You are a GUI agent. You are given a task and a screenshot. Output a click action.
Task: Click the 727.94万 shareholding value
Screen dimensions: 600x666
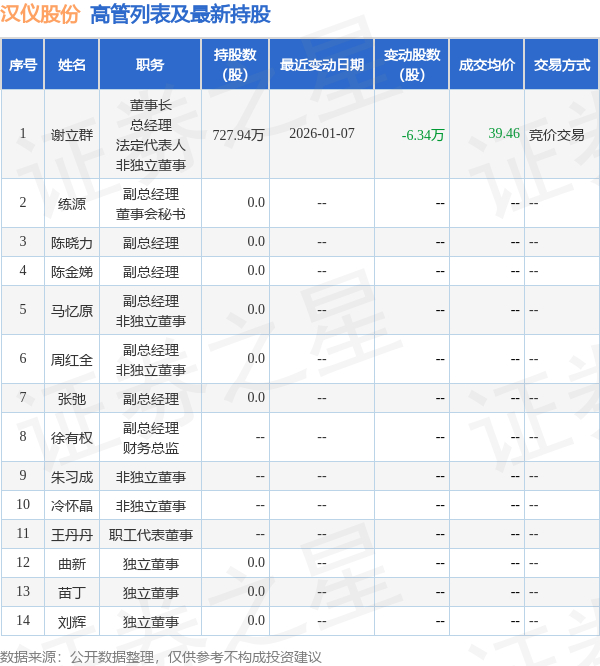pos(238,135)
